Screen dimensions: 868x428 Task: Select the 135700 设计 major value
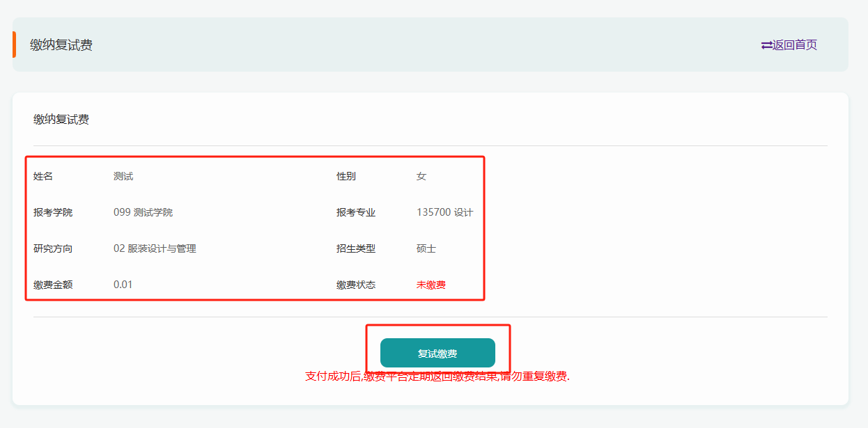tap(444, 212)
